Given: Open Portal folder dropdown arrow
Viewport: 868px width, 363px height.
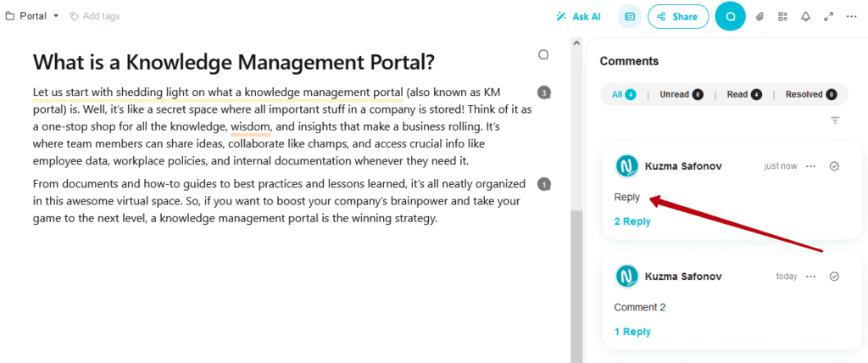Looking at the screenshot, I should (x=55, y=16).
